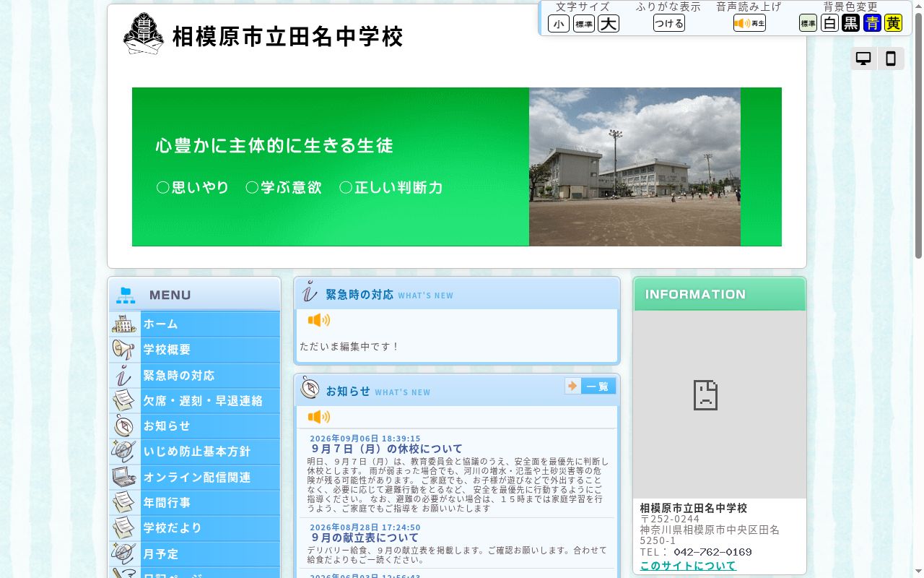Click the paper icon beside 欠席・遅刻・早退連絡
Viewport: 924px width, 578px height.
point(124,400)
